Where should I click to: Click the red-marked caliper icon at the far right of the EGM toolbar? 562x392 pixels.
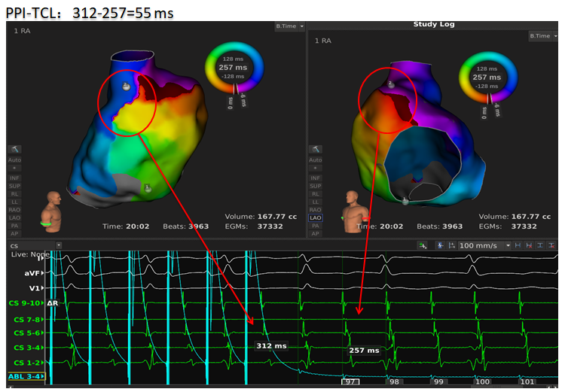(x=551, y=246)
